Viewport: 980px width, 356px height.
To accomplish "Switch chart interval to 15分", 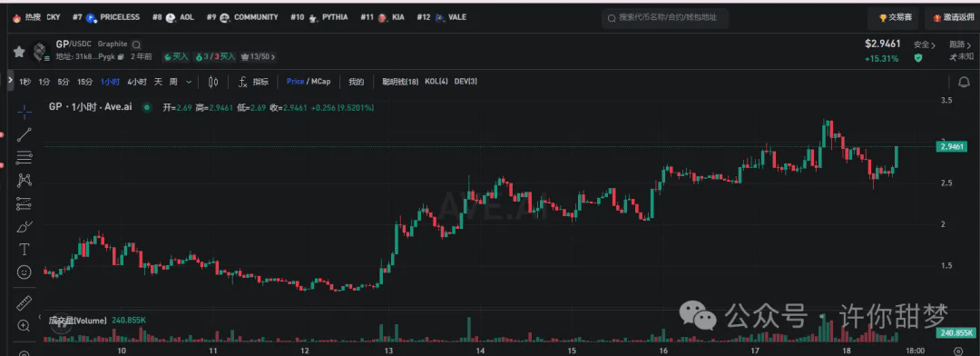I will (85, 82).
